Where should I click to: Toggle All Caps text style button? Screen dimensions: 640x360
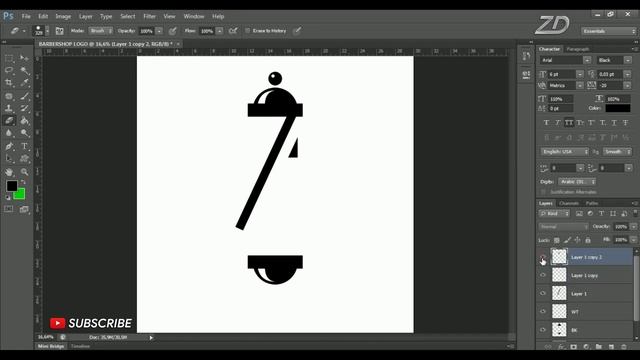point(569,122)
